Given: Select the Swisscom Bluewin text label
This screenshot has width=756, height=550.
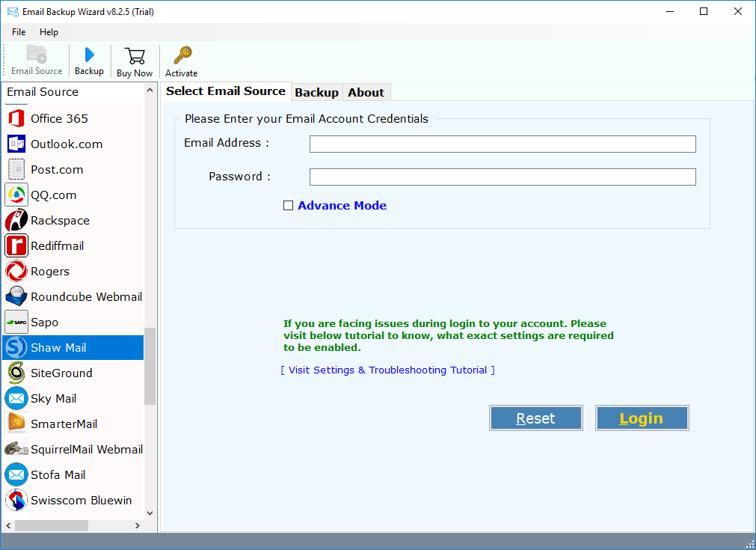Looking at the screenshot, I should click(82, 501).
